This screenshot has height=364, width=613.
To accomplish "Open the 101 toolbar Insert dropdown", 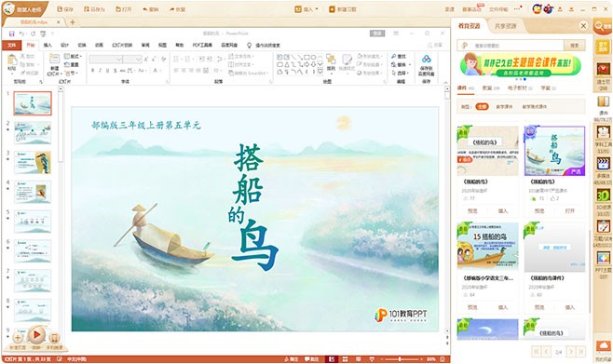I will pos(306,9).
